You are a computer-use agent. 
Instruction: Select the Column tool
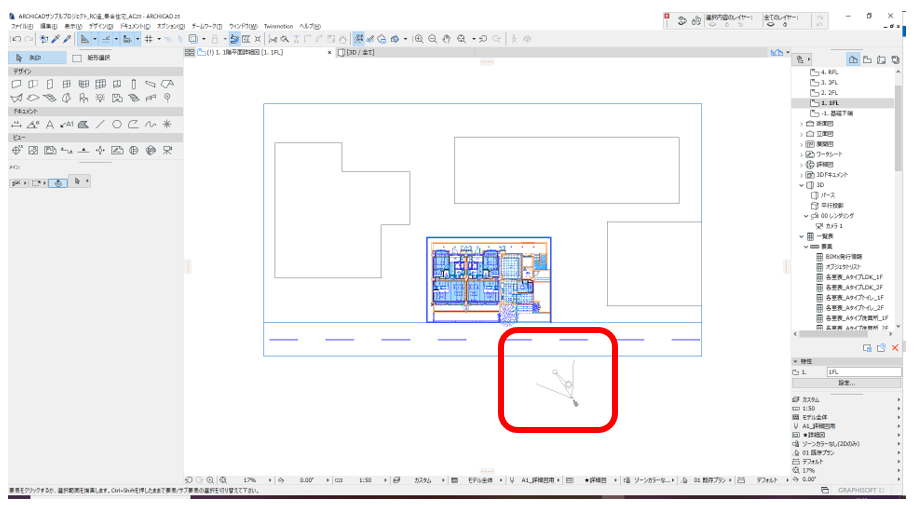click(133, 84)
